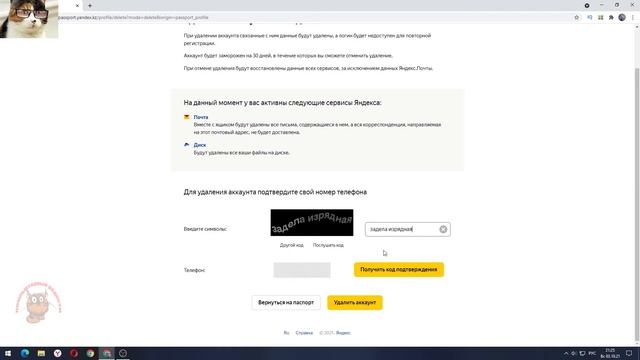Open the clock-like app on taskbar
The height and width of the screenshot is (360, 640).
coord(123,353)
